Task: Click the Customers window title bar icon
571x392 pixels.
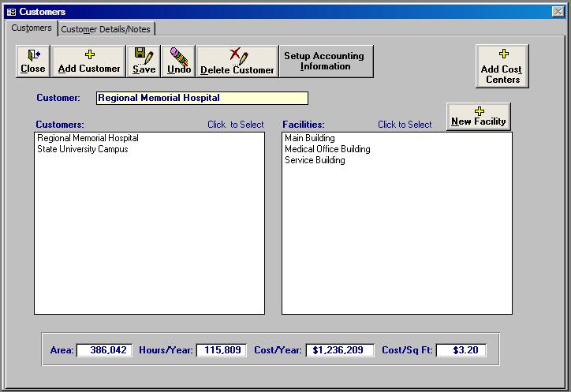Action: click(x=11, y=12)
